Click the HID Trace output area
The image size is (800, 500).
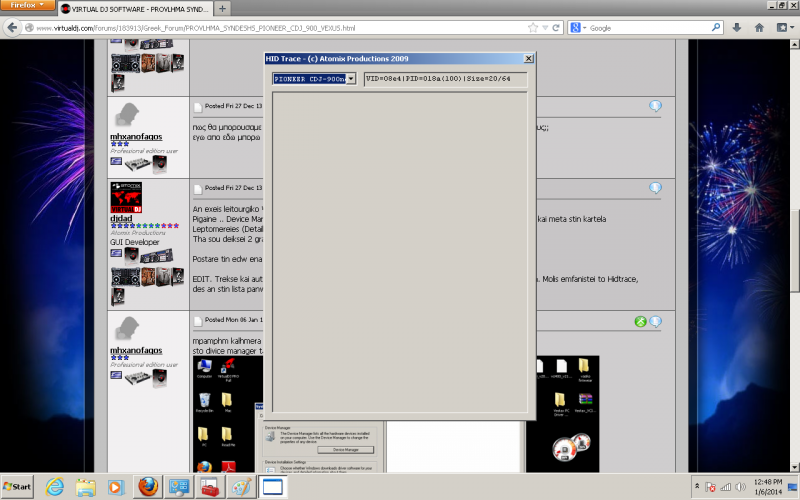[x=399, y=252]
